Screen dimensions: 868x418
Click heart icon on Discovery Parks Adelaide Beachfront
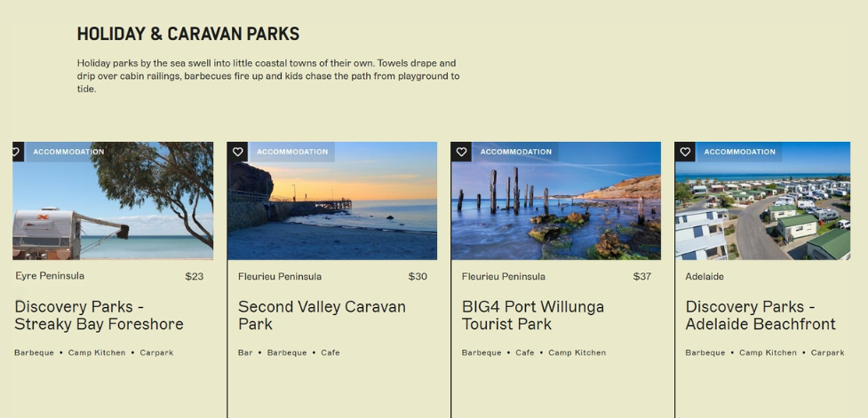tap(685, 152)
